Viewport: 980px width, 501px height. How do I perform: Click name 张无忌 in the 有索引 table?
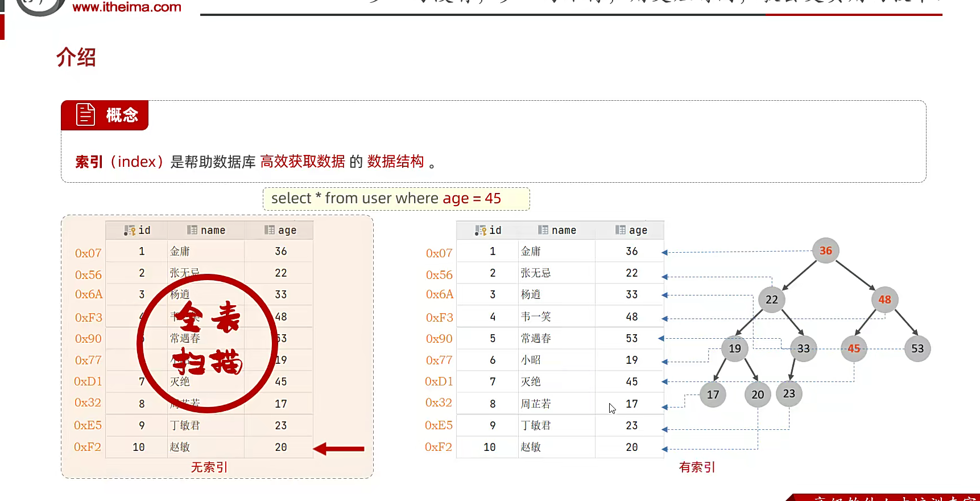tap(536, 273)
